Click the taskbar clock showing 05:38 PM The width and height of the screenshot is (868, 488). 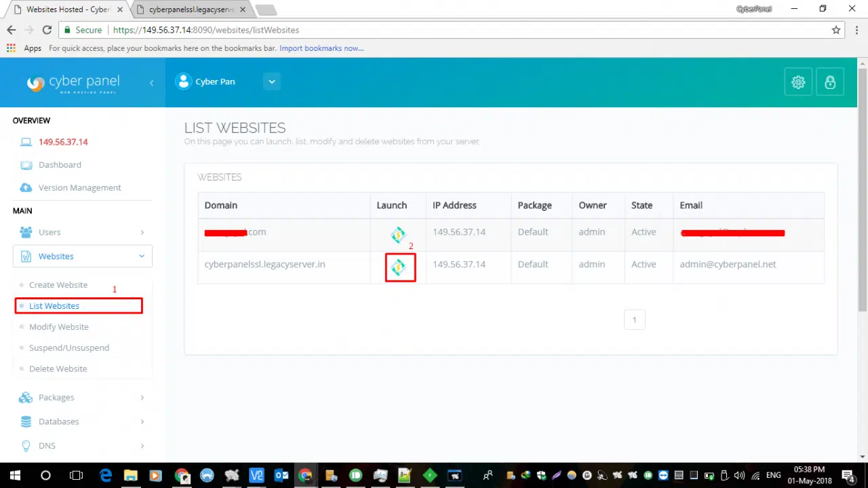pos(808,475)
